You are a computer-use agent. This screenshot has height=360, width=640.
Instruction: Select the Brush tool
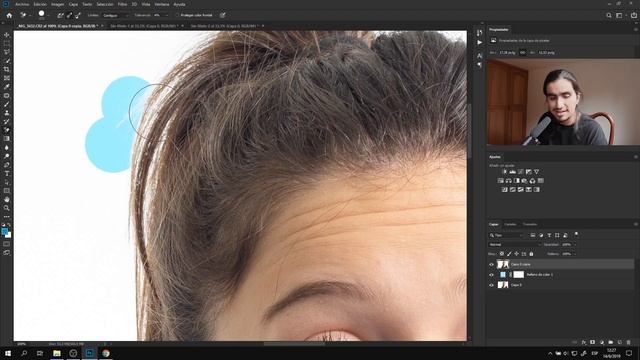pos(7,104)
